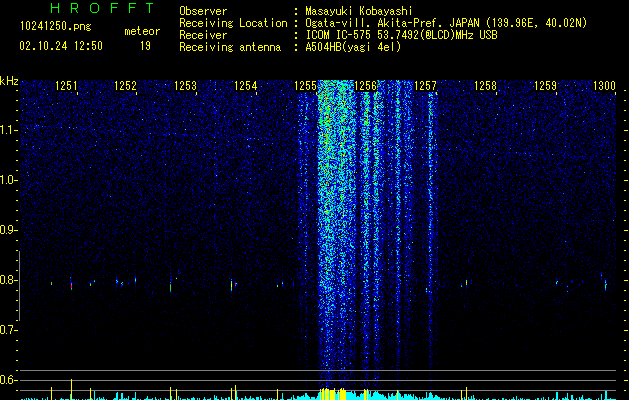629x400 pixels.
Task: Click the 1252 time marker
Action: [x=126, y=86]
